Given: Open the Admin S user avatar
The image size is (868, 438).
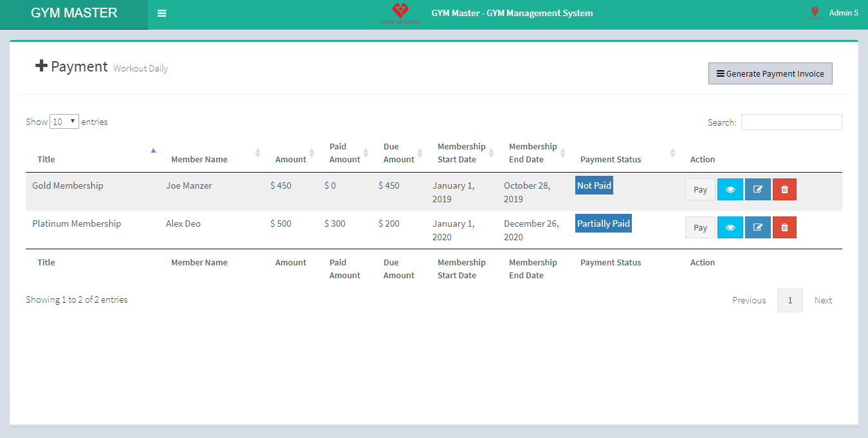Looking at the screenshot, I should pyautogui.click(x=815, y=13).
